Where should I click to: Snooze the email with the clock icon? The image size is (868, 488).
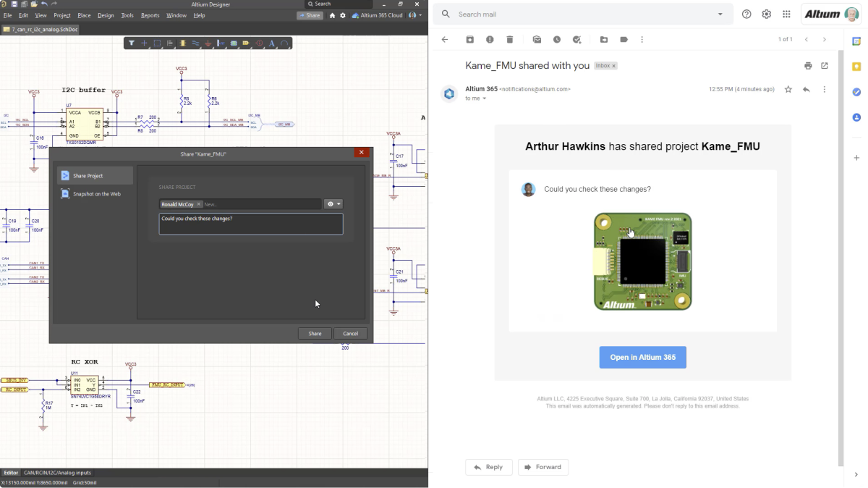tap(557, 40)
